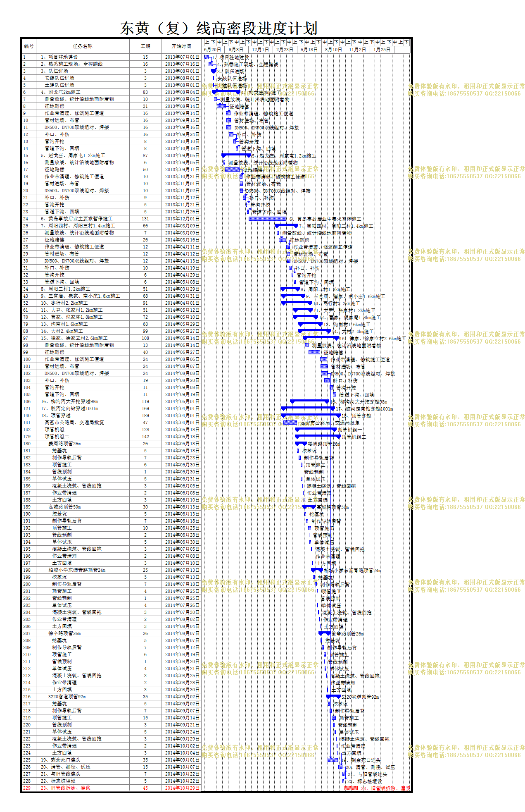
Task: Select table cell 11、大尹、张家村1.2km施工
Action: point(83,310)
